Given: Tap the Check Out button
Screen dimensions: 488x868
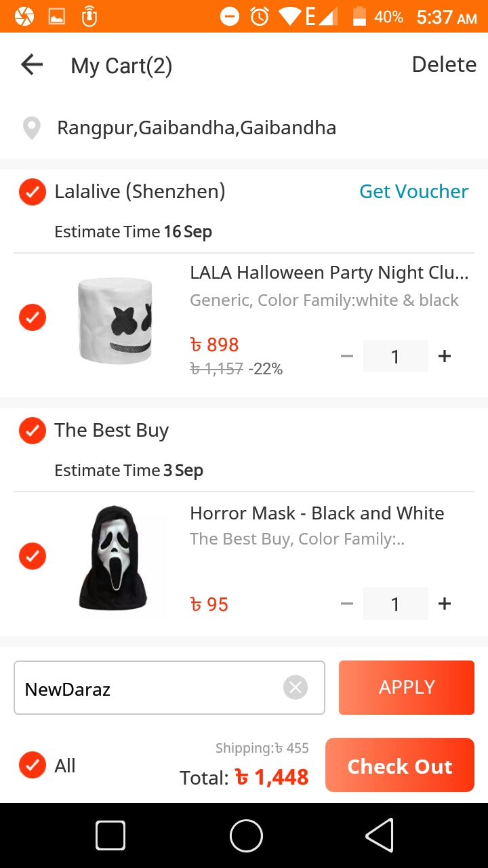Looking at the screenshot, I should click(399, 766).
